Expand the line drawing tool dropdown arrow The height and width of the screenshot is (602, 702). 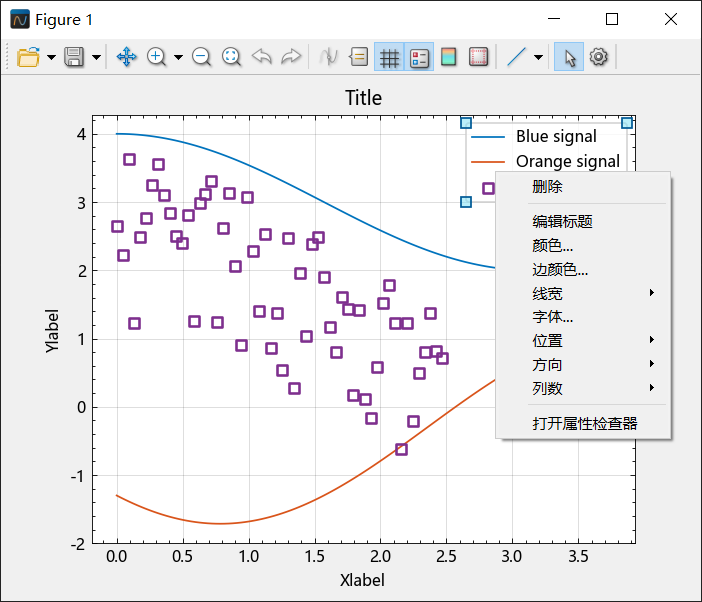(539, 57)
